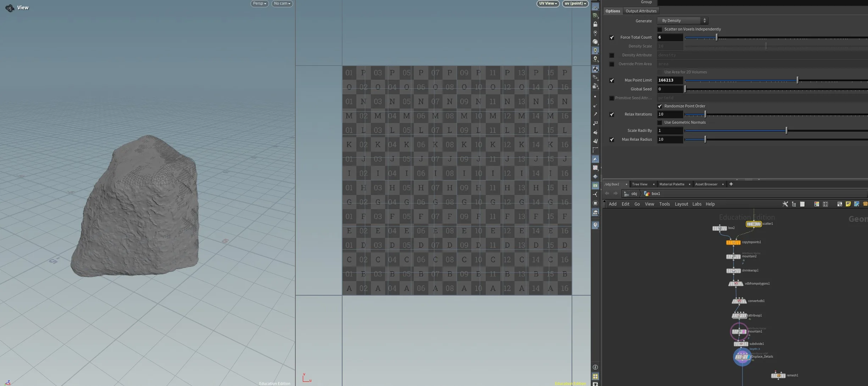The width and height of the screenshot is (868, 386).
Task: Click the back navigation arrow in network pane
Action: (x=607, y=194)
